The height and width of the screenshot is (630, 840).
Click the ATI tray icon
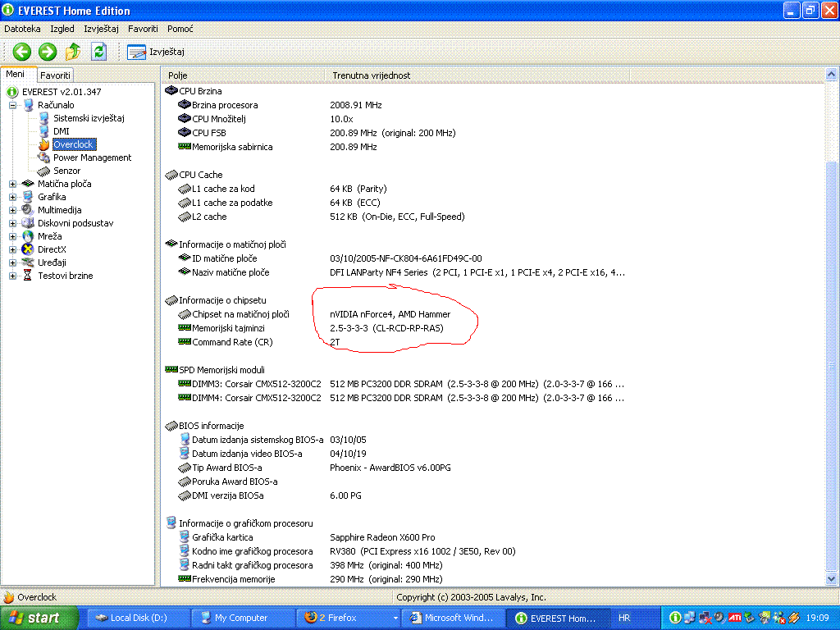(735, 618)
